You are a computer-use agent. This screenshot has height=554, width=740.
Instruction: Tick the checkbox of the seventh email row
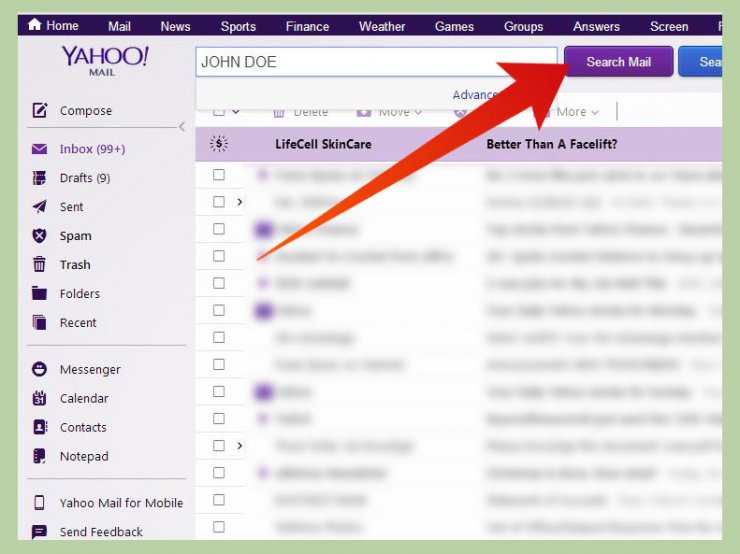coord(219,337)
